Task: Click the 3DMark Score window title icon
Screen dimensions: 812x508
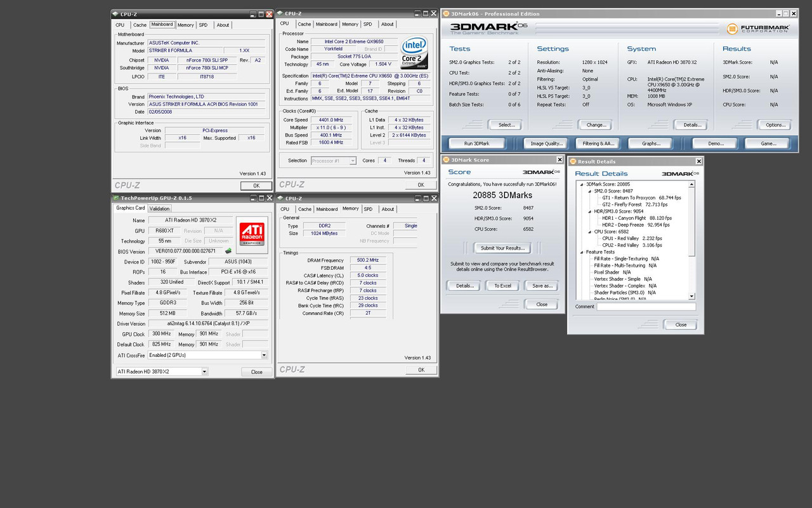Action: point(446,159)
